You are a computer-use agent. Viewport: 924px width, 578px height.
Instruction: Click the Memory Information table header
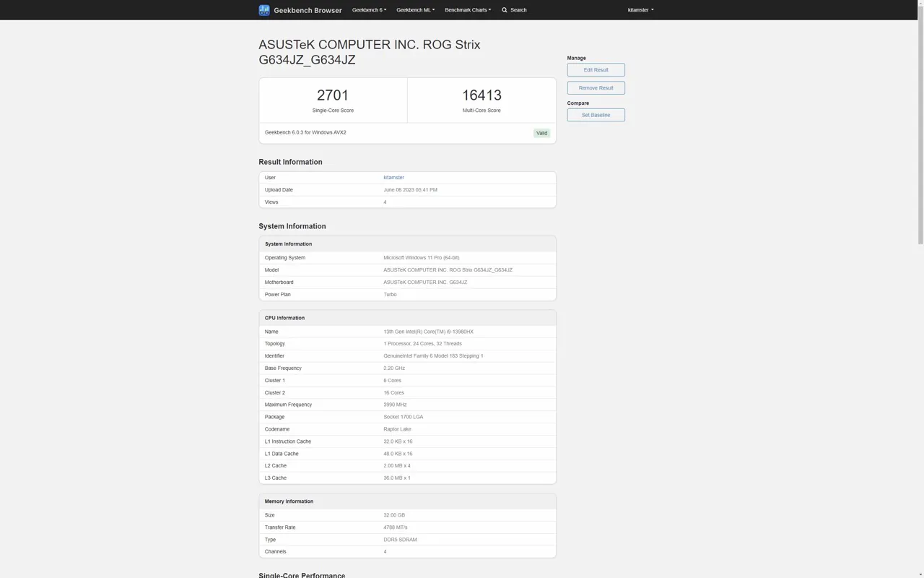click(x=407, y=501)
